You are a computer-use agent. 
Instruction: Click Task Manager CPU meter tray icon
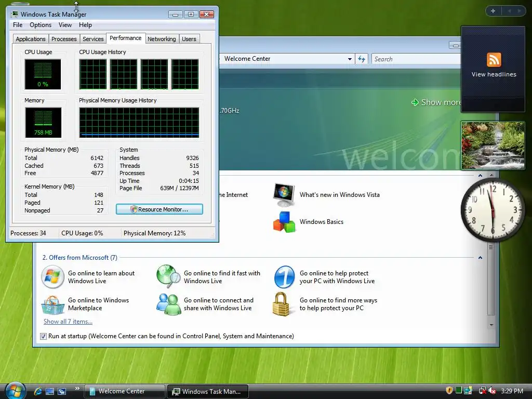click(x=459, y=391)
